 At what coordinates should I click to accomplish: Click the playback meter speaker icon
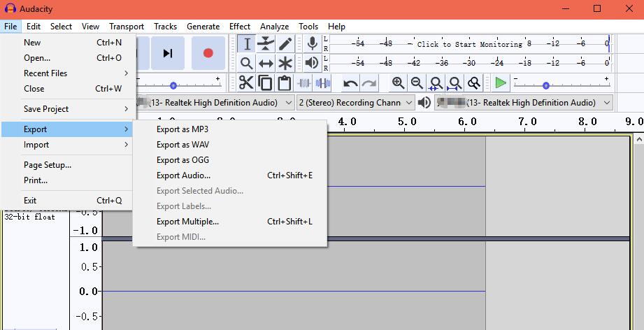312,63
